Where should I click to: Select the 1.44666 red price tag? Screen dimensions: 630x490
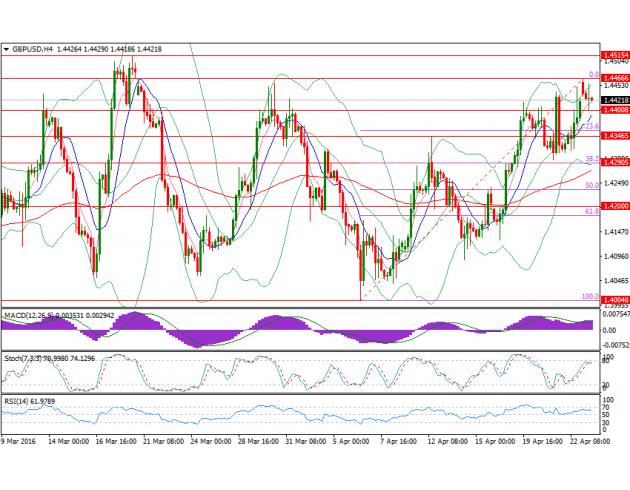click(x=614, y=77)
